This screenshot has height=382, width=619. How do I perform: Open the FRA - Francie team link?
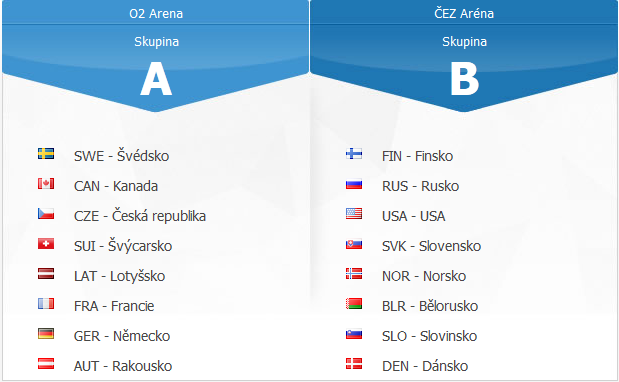pyautogui.click(x=114, y=306)
